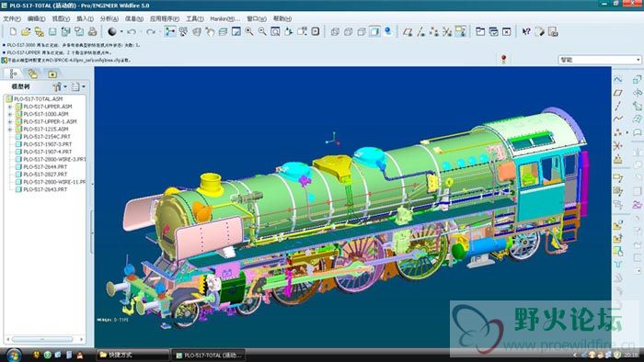Click the Undo arrow icon

tap(132, 31)
